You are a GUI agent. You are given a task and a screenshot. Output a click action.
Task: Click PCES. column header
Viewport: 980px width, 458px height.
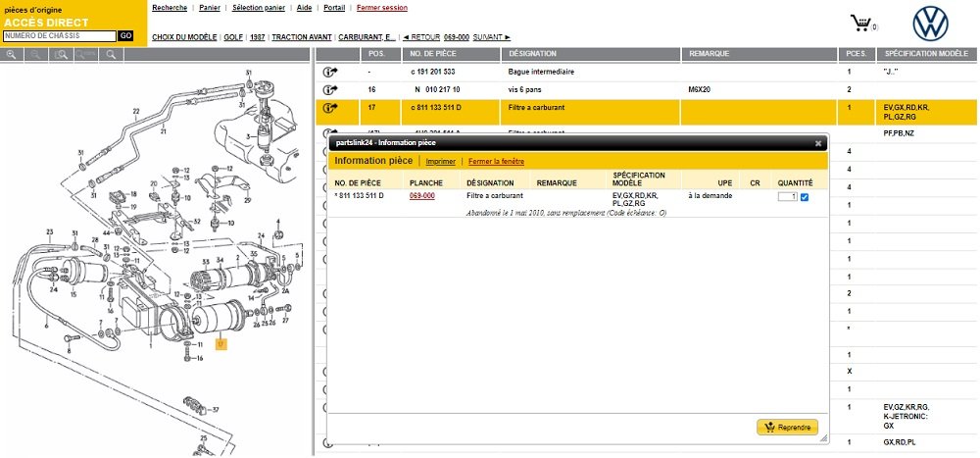coord(856,54)
